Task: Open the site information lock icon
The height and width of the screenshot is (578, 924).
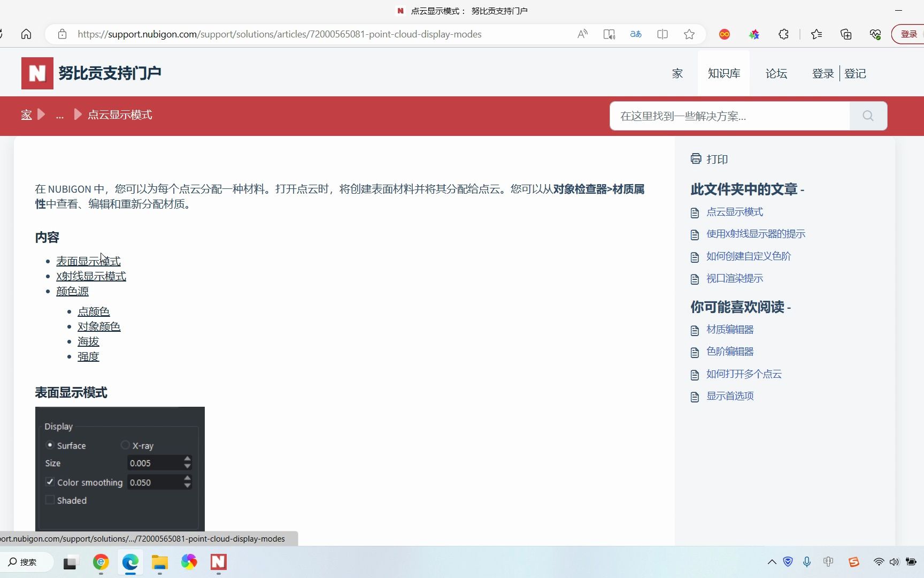Action: tap(62, 34)
